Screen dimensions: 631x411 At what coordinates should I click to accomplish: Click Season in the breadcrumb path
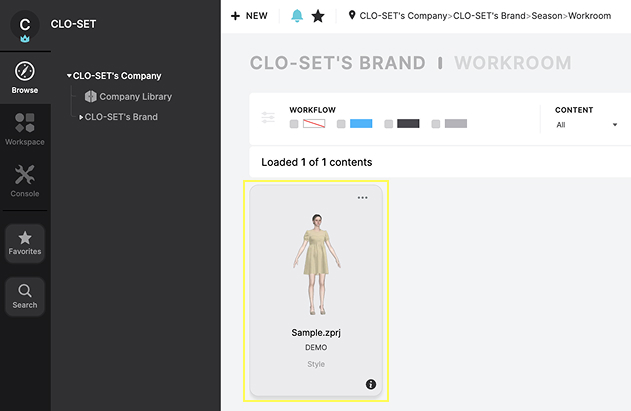547,16
